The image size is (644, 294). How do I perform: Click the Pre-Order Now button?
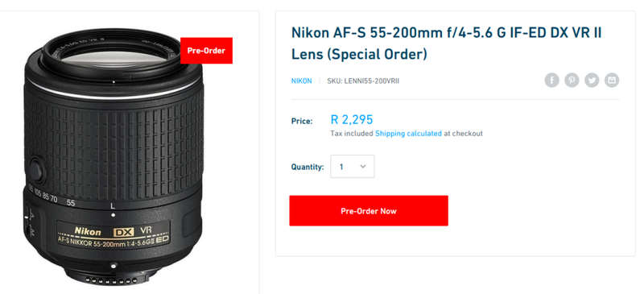tap(369, 211)
